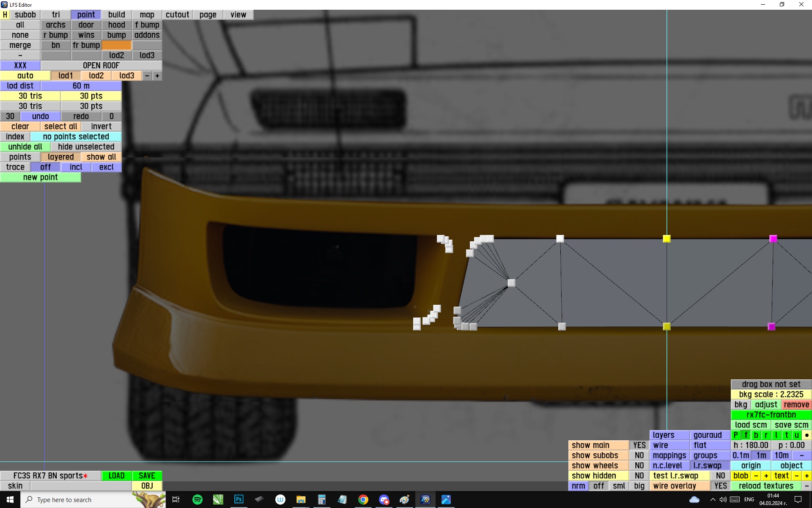Toggle 'show wheels' NO setting
This screenshot has height=508, width=812.
(639, 466)
